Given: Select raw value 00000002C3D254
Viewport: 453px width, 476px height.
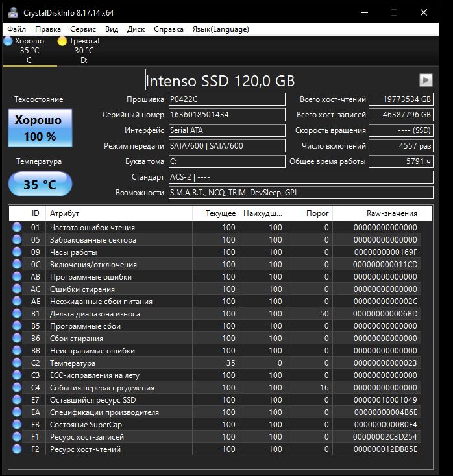Looking at the screenshot, I should [x=385, y=437].
